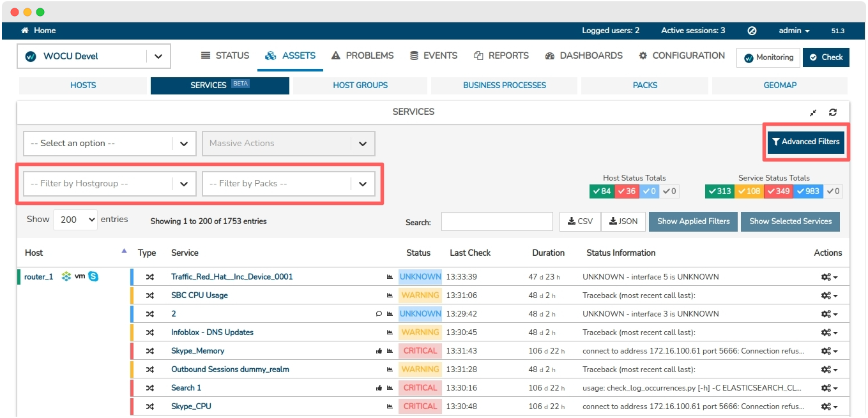Sort by the Host column header
This screenshot has width=868, height=418.
(x=34, y=253)
